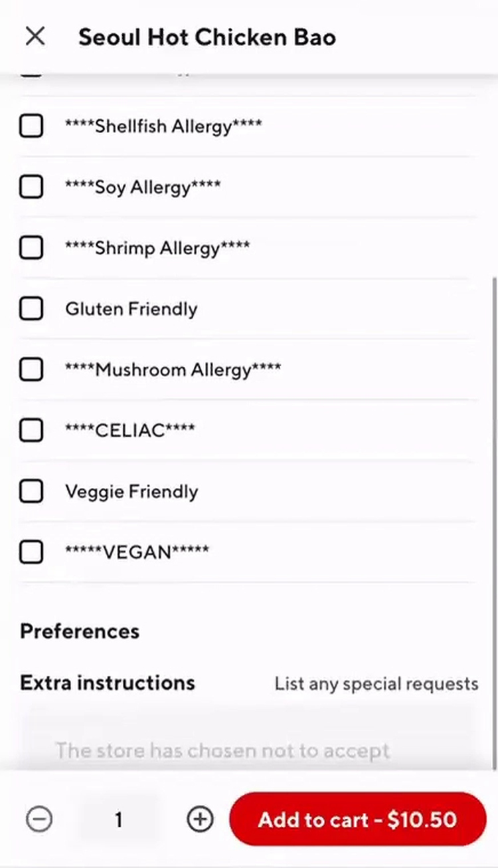
Task: Tap the Extra instructions heading
Action: (x=108, y=683)
